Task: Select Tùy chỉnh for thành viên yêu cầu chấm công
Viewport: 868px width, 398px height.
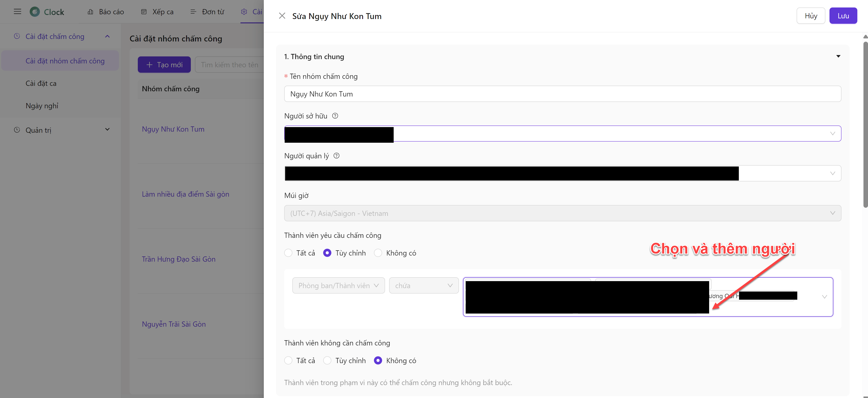Action: 327,253
